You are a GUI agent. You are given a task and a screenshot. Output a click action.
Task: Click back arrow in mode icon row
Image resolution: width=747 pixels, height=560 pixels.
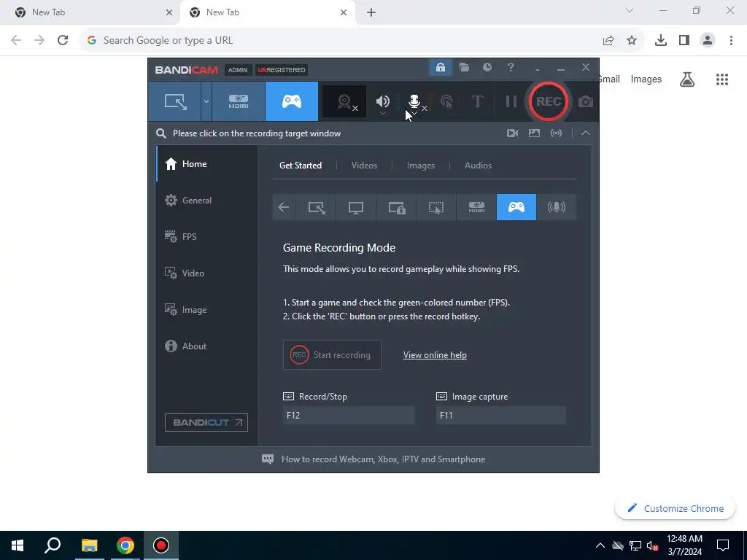284,207
